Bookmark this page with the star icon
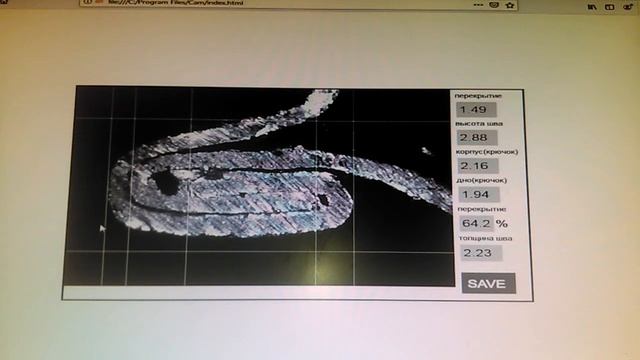Image resolution: width=640 pixels, height=360 pixels. pos(510,5)
